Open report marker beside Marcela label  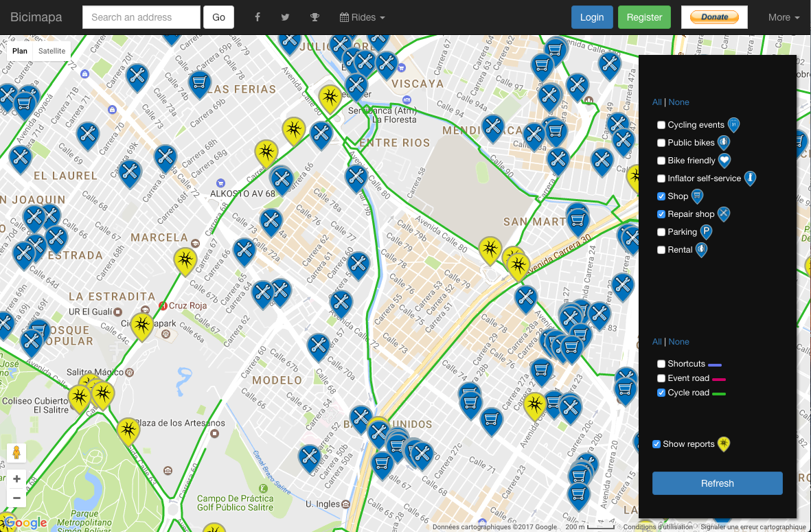185,261
